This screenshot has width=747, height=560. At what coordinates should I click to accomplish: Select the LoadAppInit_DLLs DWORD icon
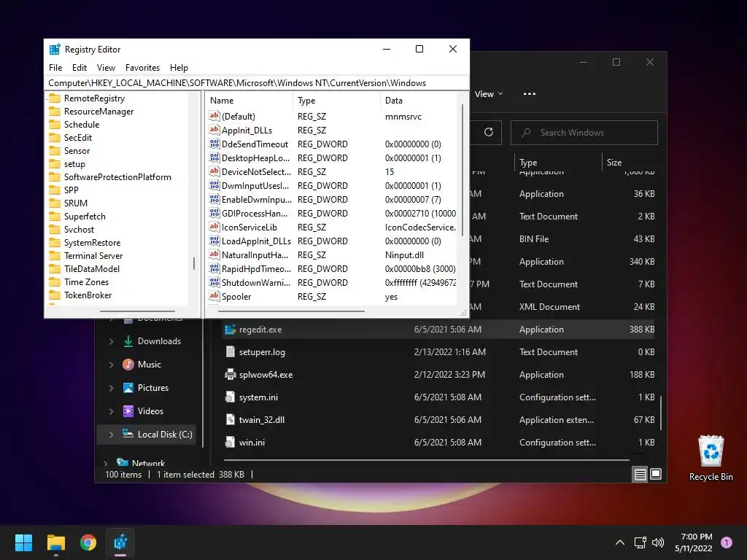214,241
